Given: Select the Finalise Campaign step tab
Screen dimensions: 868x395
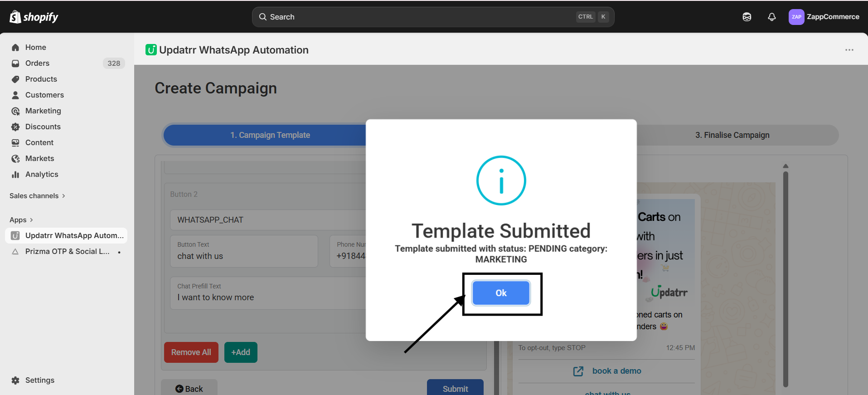Looking at the screenshot, I should 732,135.
